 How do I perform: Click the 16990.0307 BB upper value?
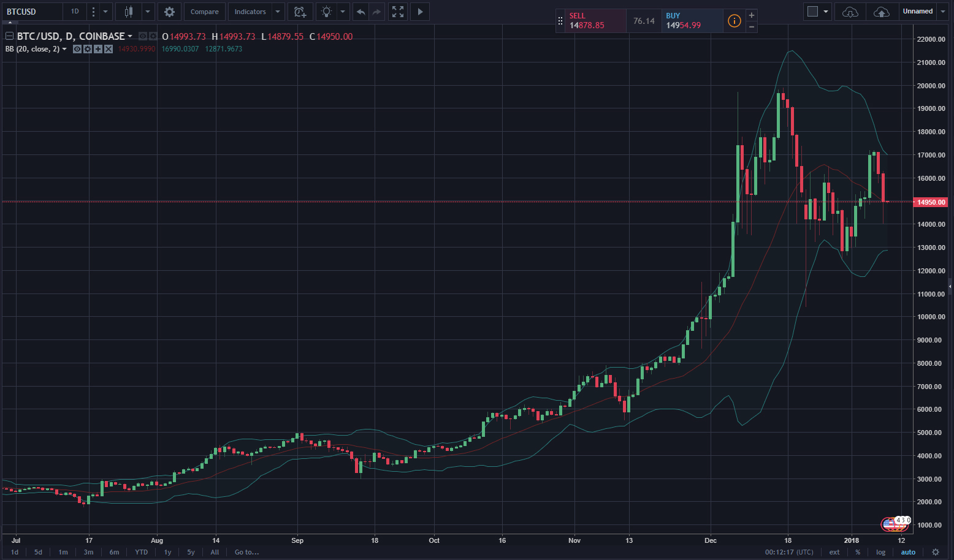pyautogui.click(x=180, y=49)
